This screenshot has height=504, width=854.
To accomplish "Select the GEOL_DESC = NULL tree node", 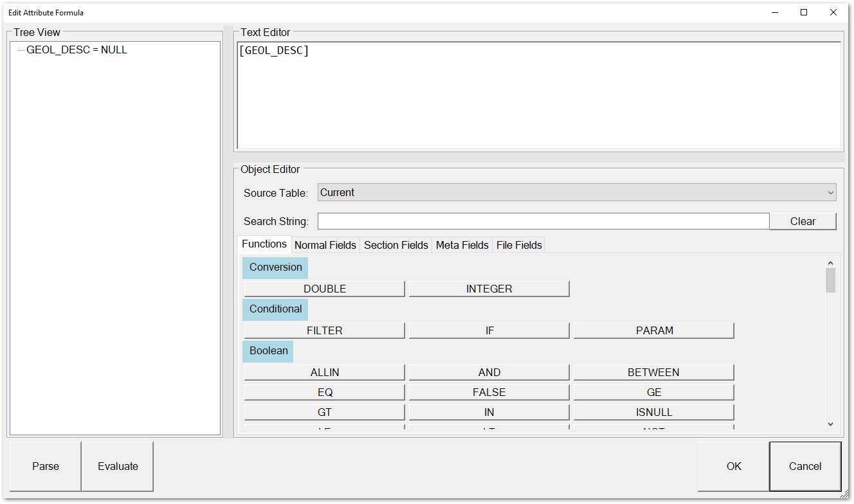I will click(77, 50).
